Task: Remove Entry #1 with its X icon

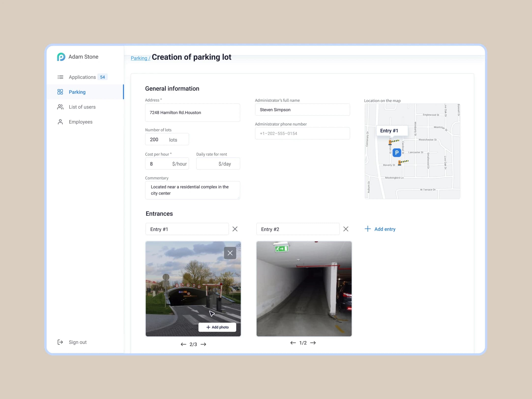Action: (x=235, y=229)
